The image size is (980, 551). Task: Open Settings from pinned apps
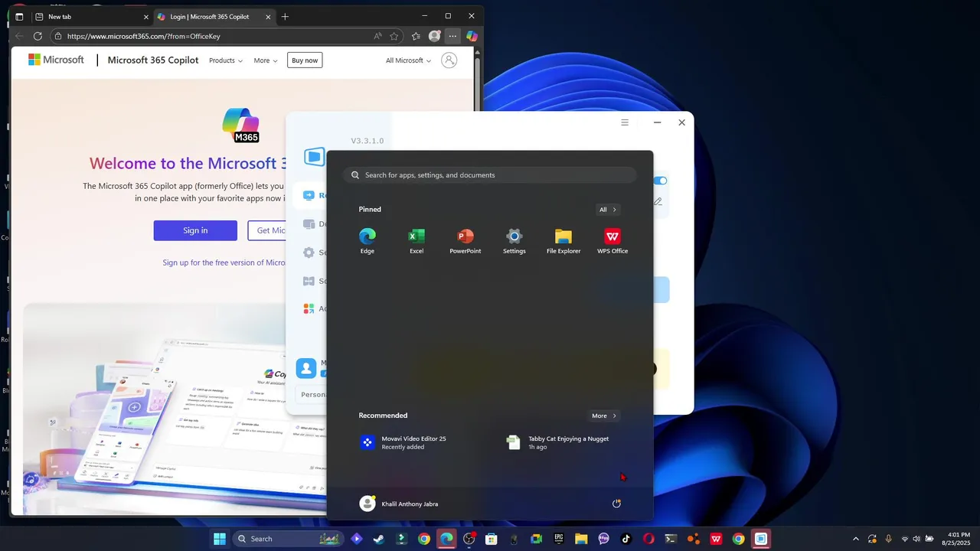(514, 241)
